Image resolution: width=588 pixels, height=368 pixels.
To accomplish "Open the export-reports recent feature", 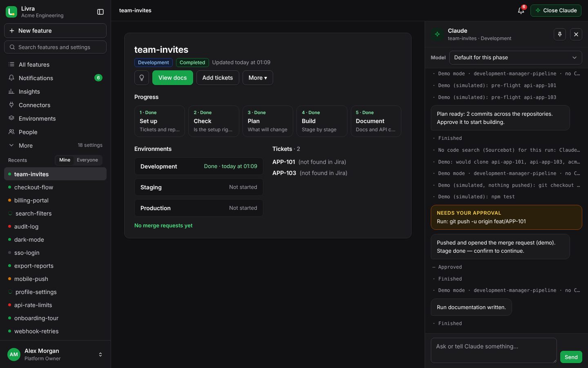I will coord(55,266).
